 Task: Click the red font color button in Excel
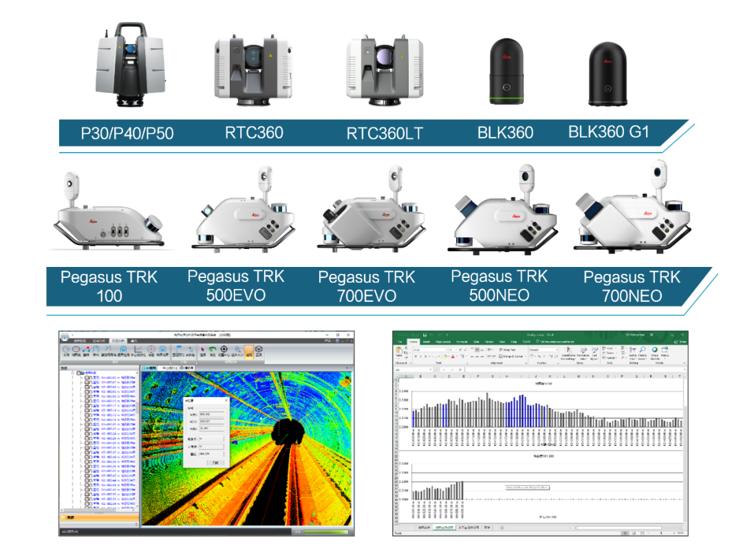pyautogui.click(x=453, y=356)
